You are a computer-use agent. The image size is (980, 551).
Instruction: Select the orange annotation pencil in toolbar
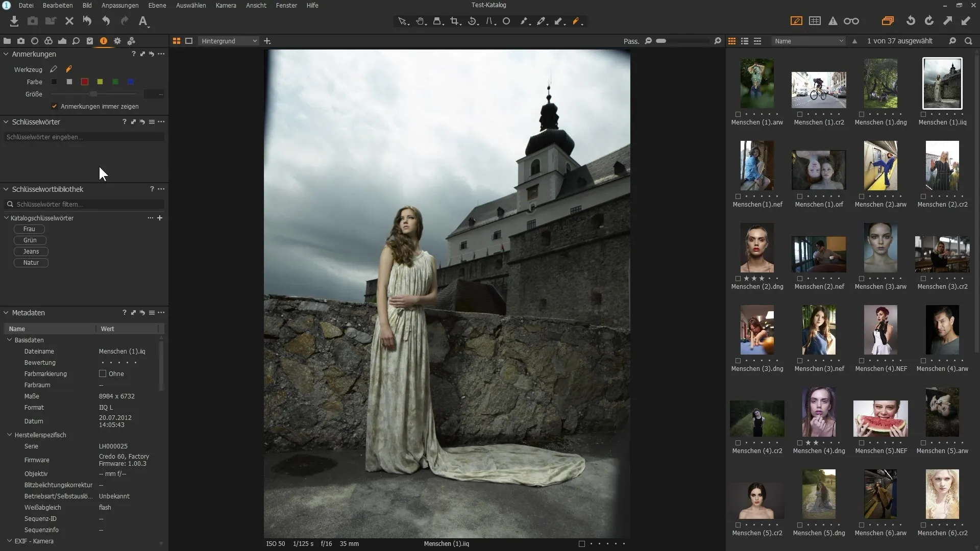pos(577,21)
